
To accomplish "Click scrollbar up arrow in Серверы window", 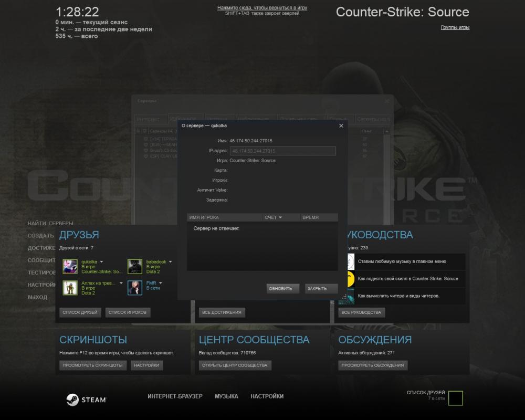I will click(x=387, y=132).
